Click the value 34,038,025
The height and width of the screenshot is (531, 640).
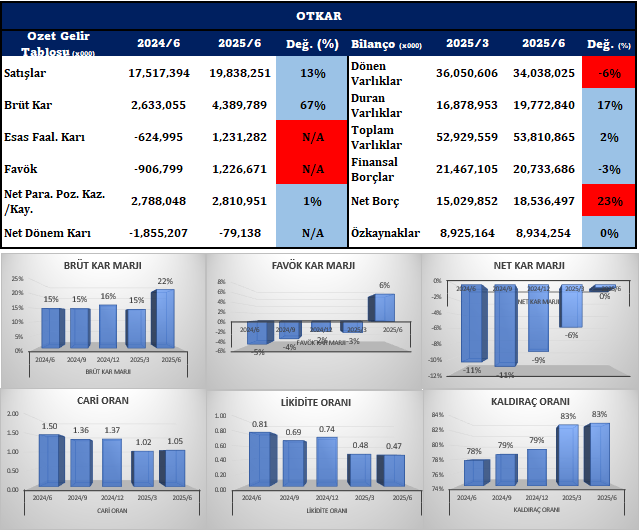(544, 73)
